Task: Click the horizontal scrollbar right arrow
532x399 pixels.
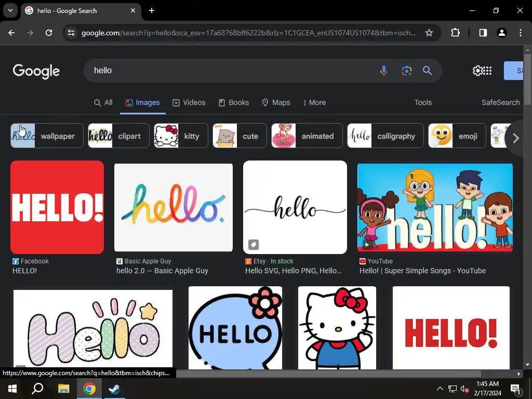Action: click(519, 374)
